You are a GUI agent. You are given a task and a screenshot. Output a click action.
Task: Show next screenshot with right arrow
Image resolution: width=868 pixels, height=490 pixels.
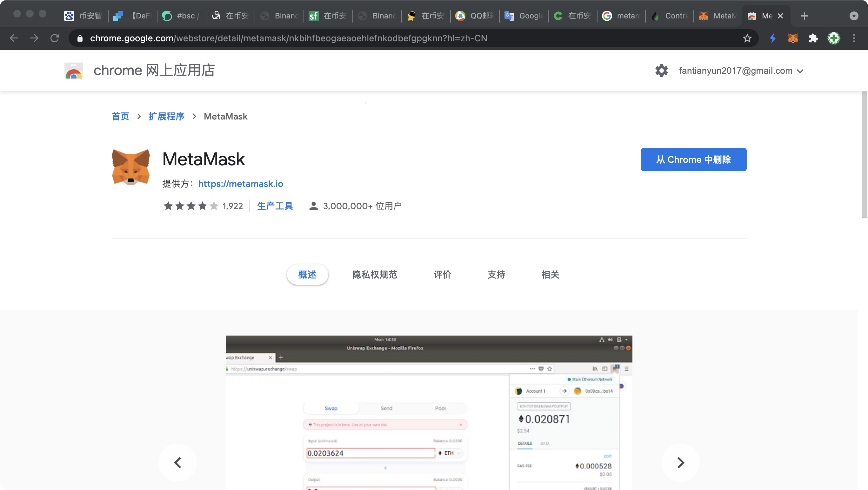tap(681, 463)
